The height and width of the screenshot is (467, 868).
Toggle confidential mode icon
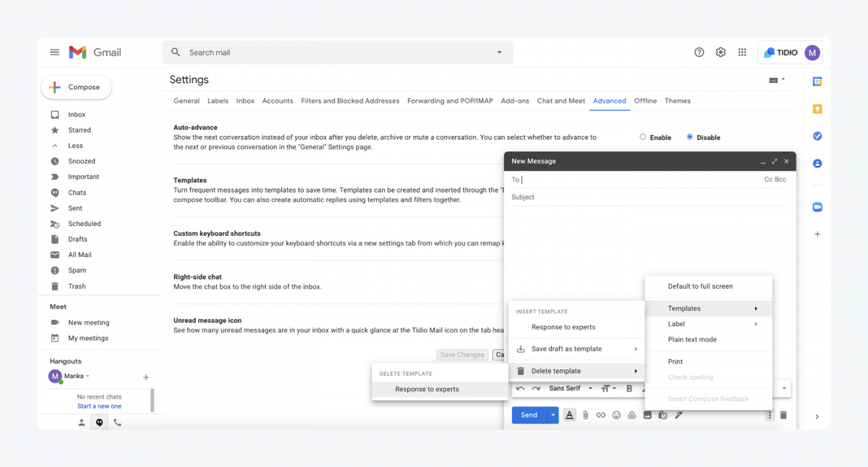coord(663,415)
